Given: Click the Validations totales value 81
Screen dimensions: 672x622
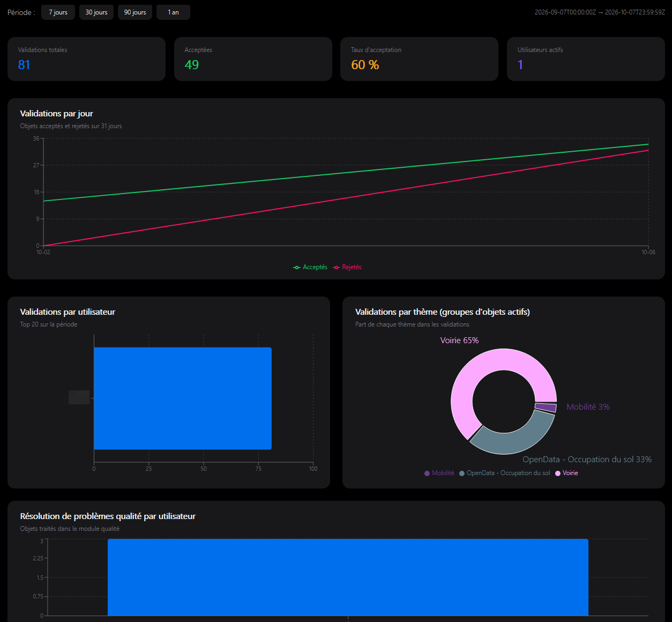Looking at the screenshot, I should (x=24, y=65).
